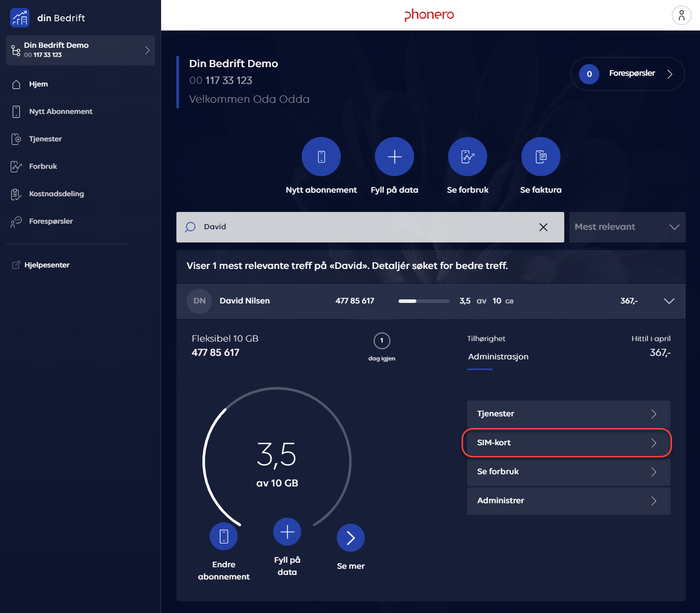The width and height of the screenshot is (700, 613).
Task: Open the Hjelpesenter link
Action: [x=47, y=265]
